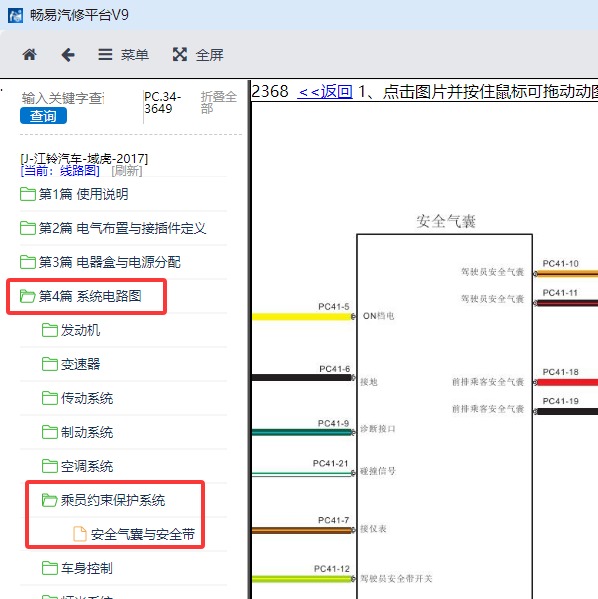Click the PC41-11 pin label
The width and height of the screenshot is (598, 599).
point(560,293)
